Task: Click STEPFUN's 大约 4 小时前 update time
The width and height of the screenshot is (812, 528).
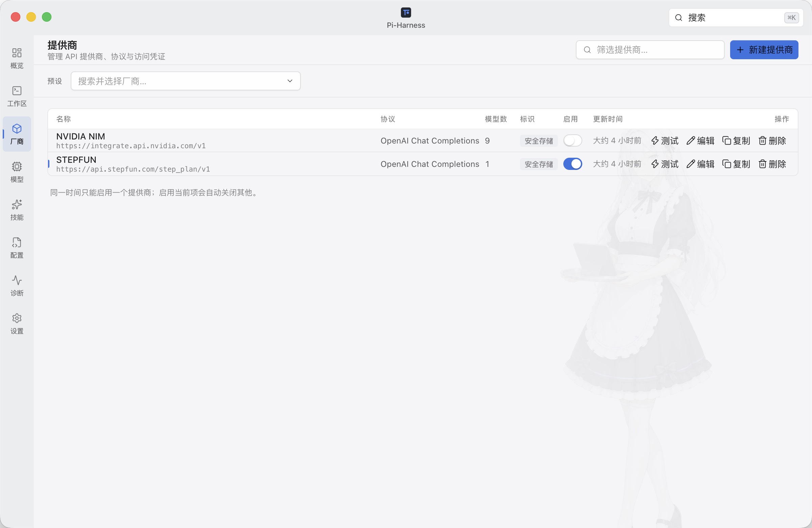Action: pos(617,164)
